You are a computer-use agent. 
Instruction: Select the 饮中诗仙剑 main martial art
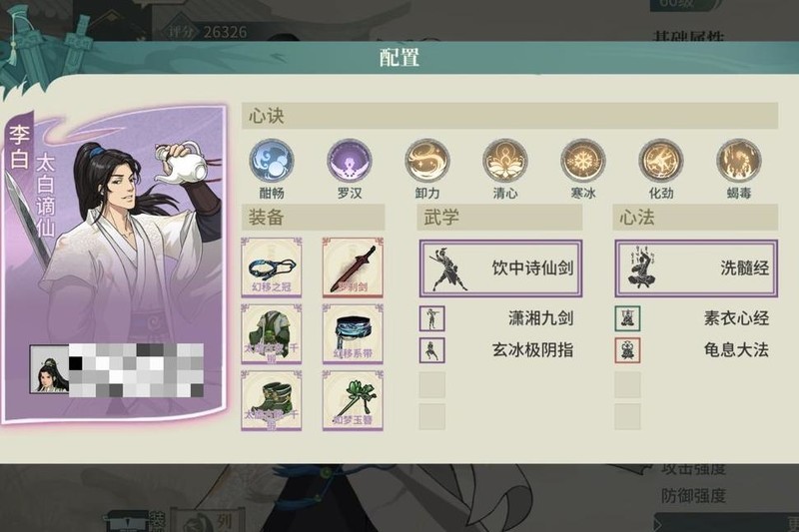click(501, 268)
